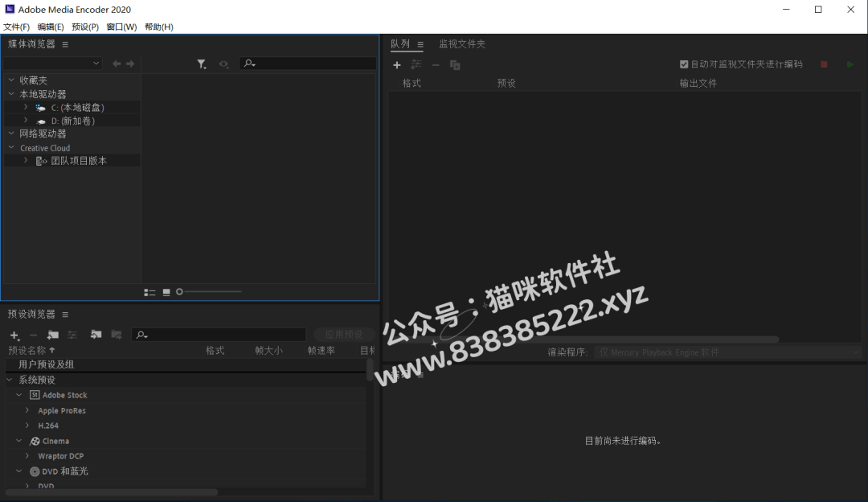Open the 编辑(E) menu
Screen dimensions: 868x502
pyautogui.click(x=51, y=27)
